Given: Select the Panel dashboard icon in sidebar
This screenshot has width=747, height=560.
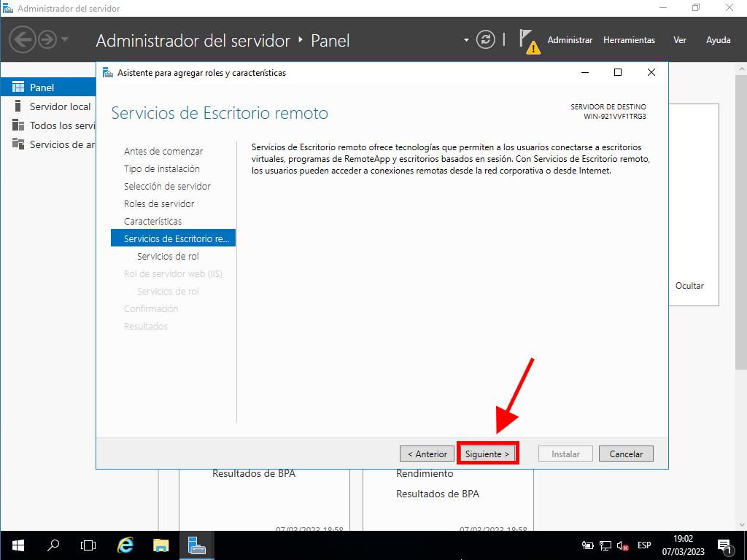Looking at the screenshot, I should point(18,87).
